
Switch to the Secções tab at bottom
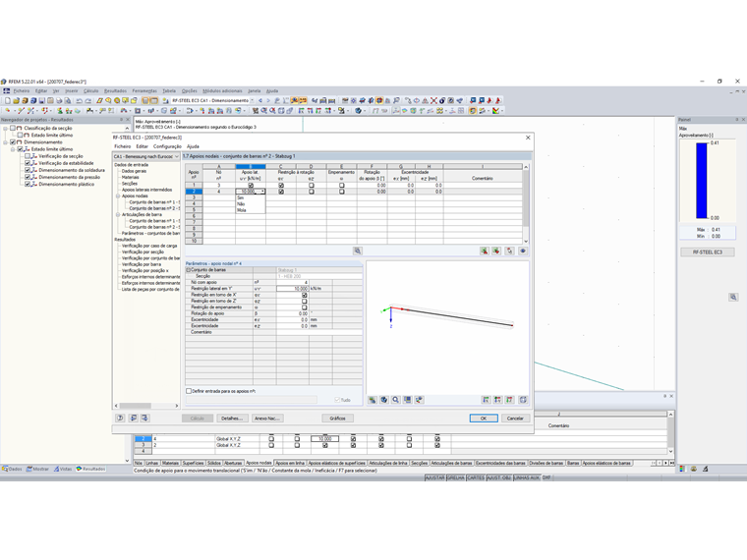click(x=420, y=463)
